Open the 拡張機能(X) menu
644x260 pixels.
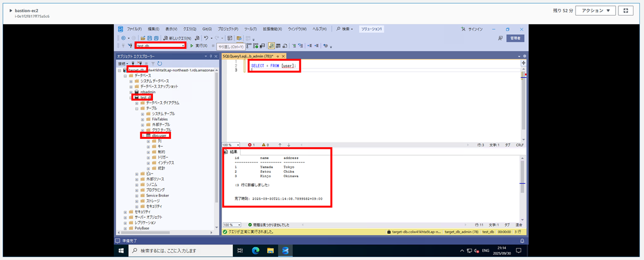pyautogui.click(x=273, y=29)
